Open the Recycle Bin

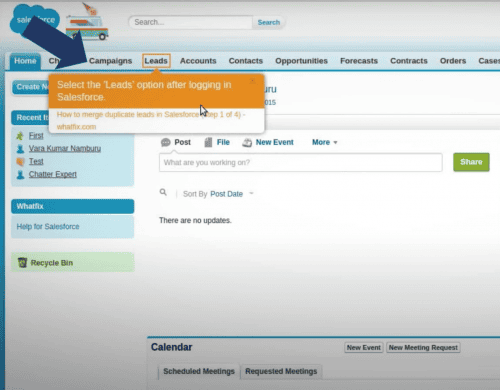pos(52,263)
